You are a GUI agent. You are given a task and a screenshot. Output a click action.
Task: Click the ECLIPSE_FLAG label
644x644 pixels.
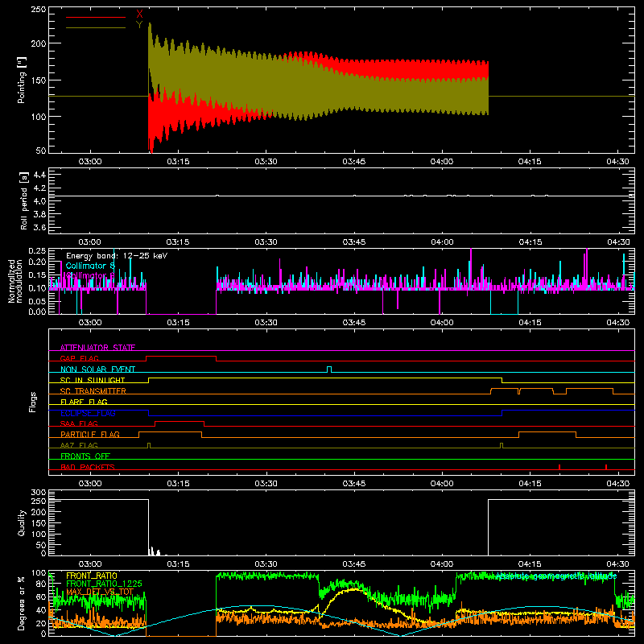(x=88, y=413)
